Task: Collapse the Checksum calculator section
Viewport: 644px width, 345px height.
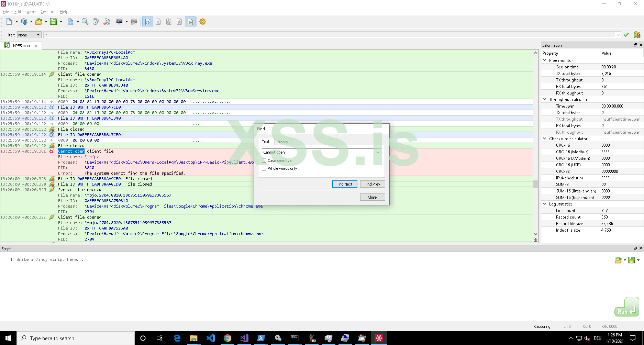Action: [545, 138]
